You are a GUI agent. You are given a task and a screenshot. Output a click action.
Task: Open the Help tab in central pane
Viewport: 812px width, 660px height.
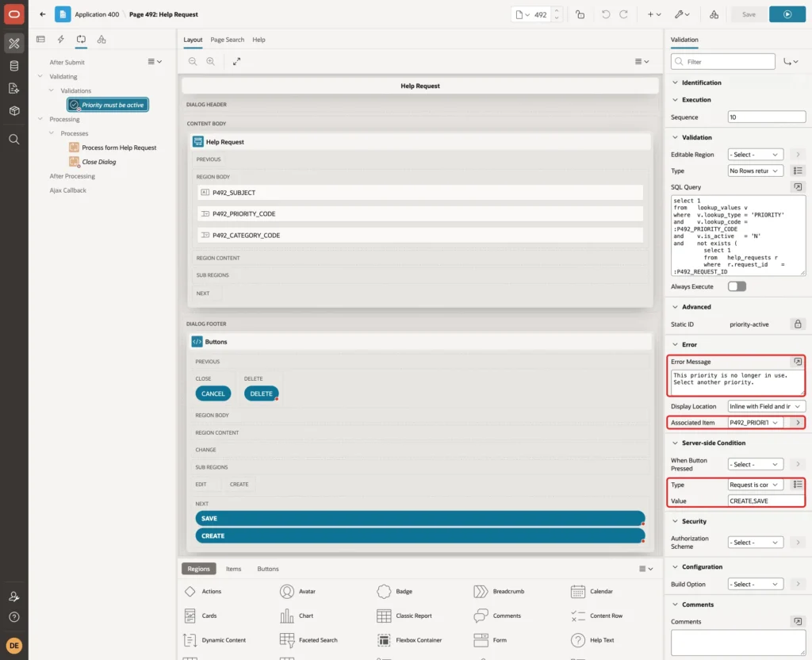[x=259, y=40]
